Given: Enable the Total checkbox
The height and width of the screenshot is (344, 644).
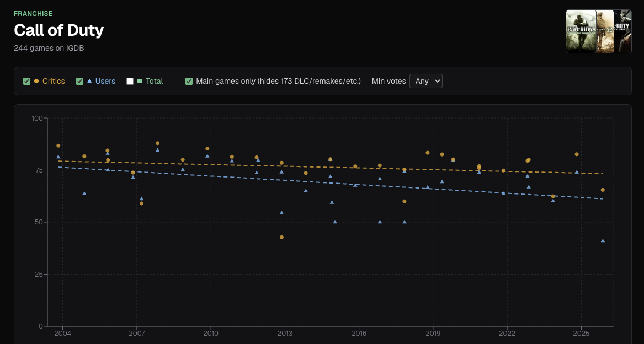Looking at the screenshot, I should point(130,81).
